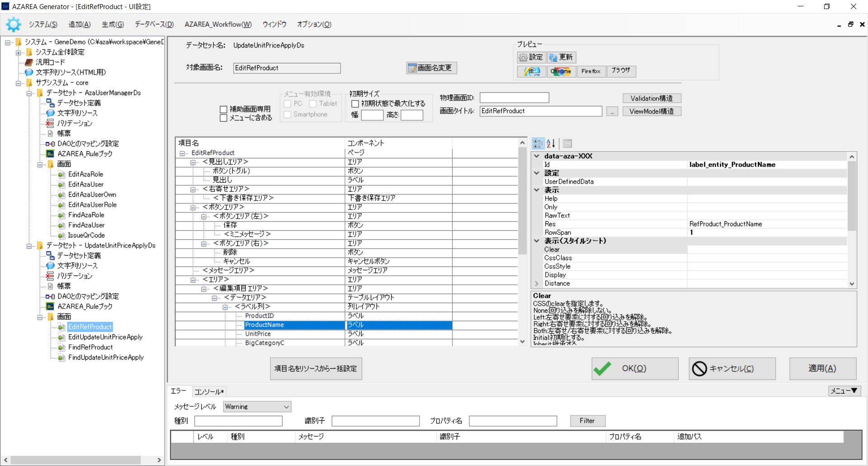Screen dimensions: 868x466
Task: Open preview in Chrome browser
Action: tap(561, 71)
